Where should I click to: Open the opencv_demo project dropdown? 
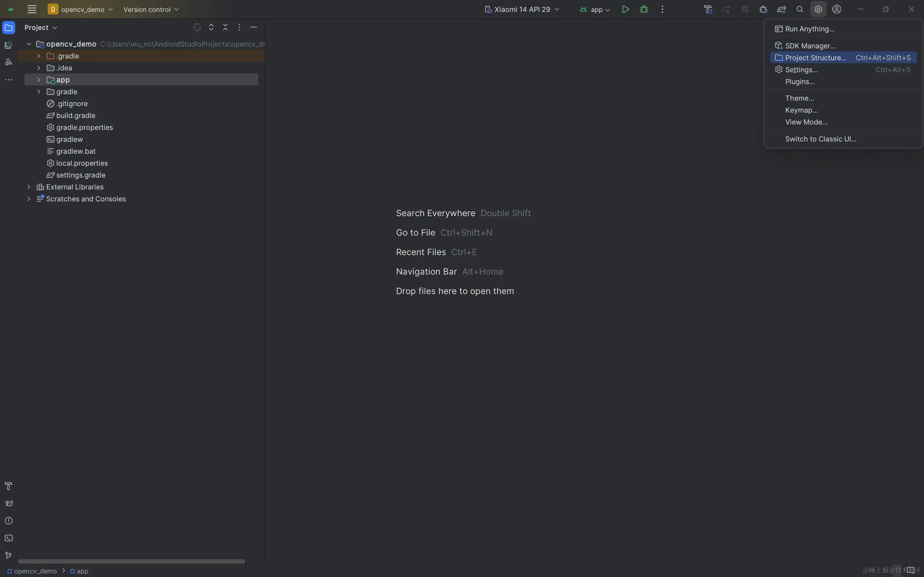[80, 9]
